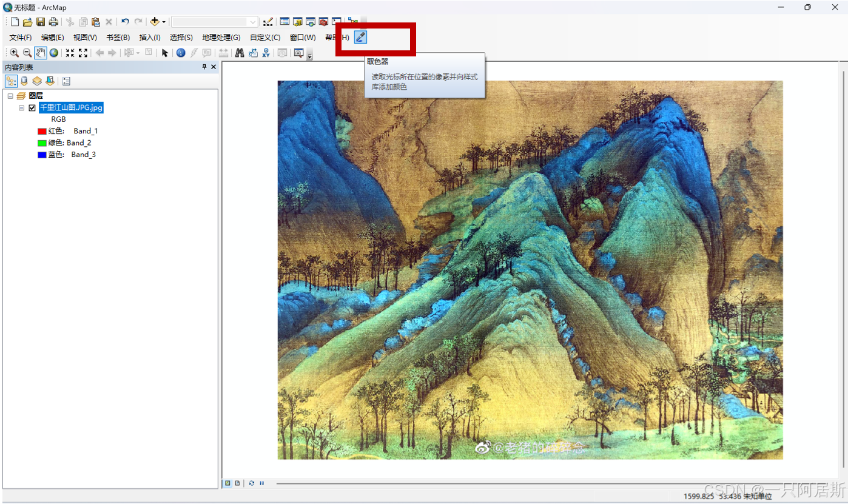Screen dimensions: 848x504
Task: Click the New map document icon
Action: (x=15, y=22)
